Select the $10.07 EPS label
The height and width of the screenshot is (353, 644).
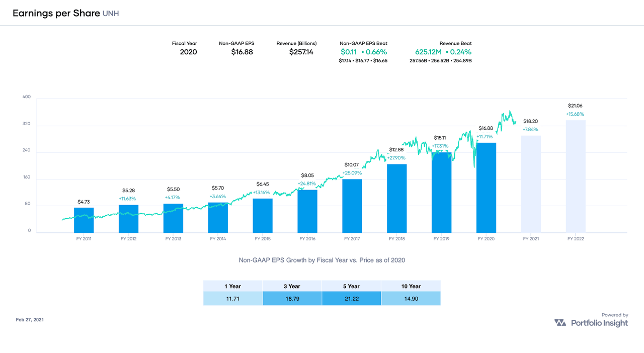pos(352,164)
